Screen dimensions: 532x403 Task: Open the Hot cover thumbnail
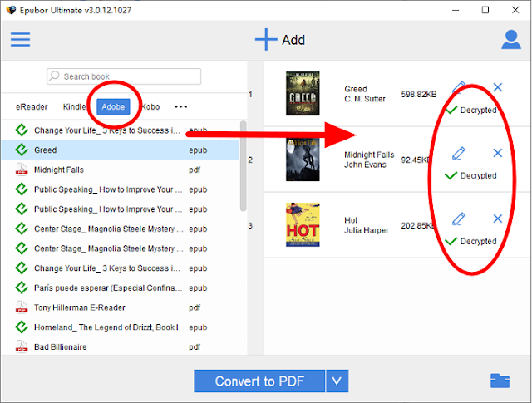pos(303,224)
